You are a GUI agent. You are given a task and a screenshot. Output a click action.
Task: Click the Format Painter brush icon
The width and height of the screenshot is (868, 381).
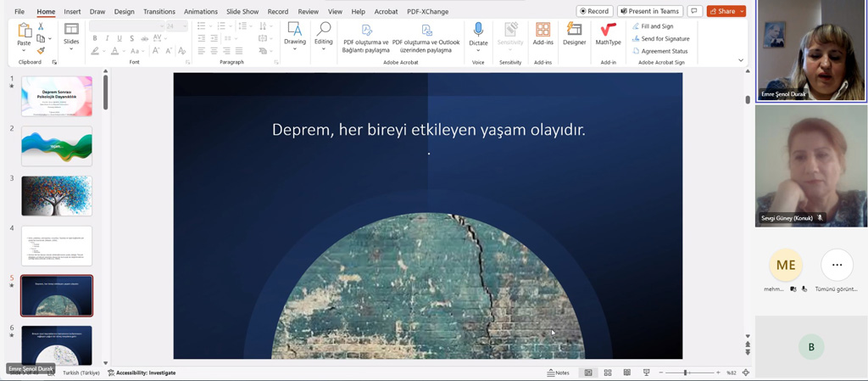[41, 50]
